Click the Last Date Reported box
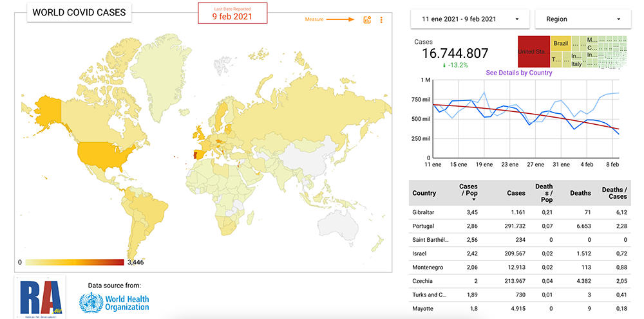Image resolution: width=644 pixels, height=319 pixels. pyautogui.click(x=231, y=13)
